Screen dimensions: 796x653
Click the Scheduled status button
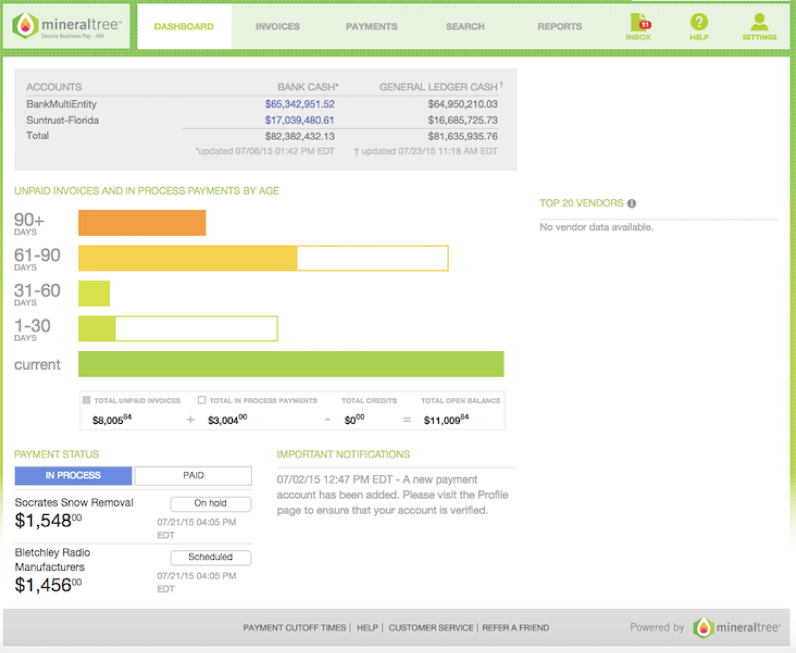pos(211,557)
